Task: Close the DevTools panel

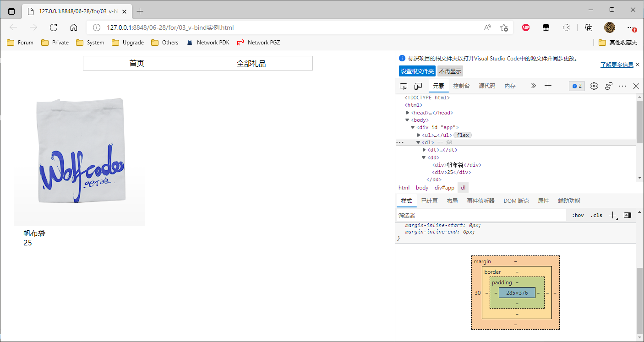Action: (x=636, y=86)
